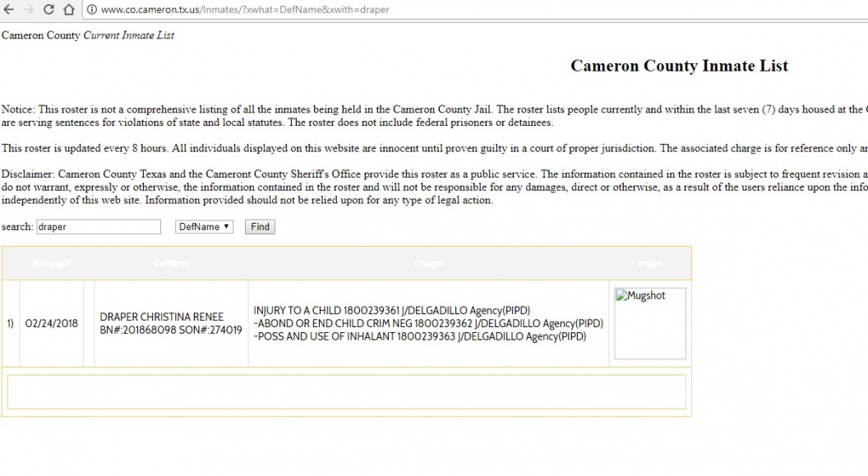Reload the page with refresh icon
Image resolution: width=868 pixels, height=476 pixels.
[x=48, y=9]
